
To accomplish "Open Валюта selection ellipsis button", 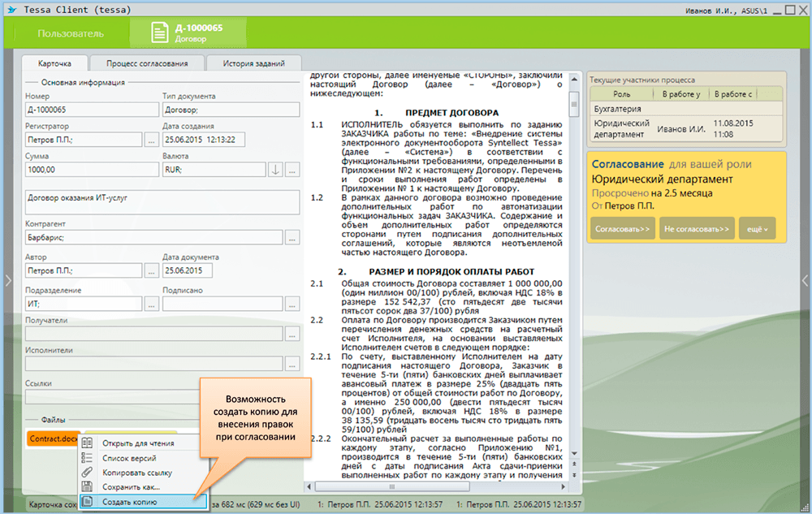I will coord(292,169).
